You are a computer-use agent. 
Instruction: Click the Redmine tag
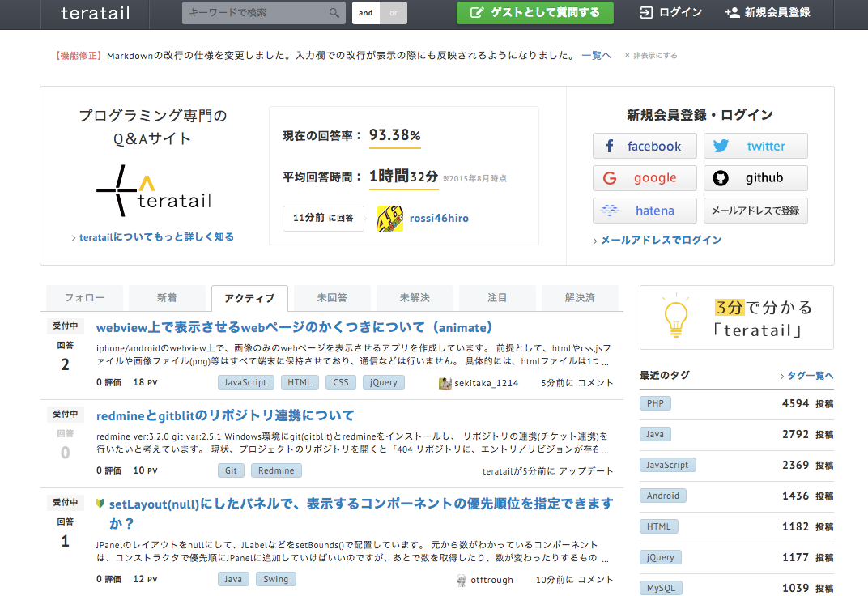276,471
